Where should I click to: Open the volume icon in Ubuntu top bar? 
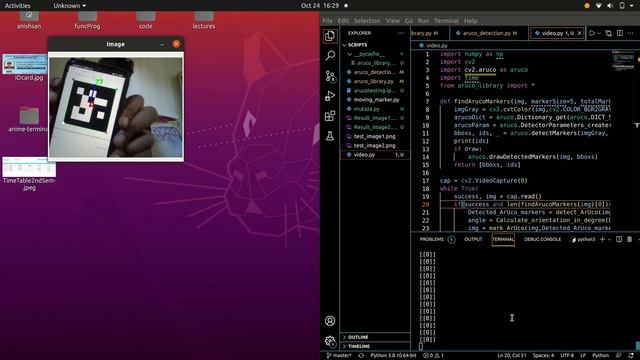point(610,6)
